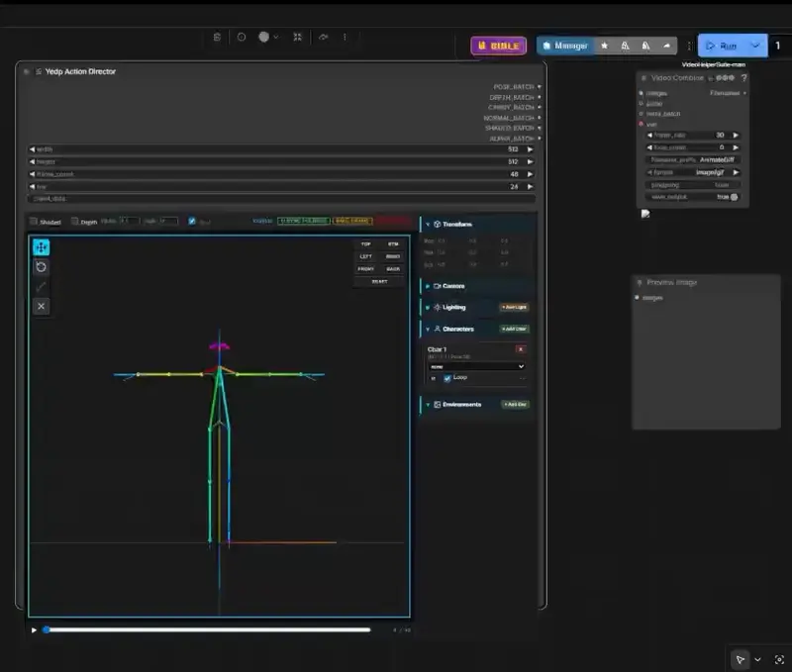Click the three-circles badge on Video Combine node
The image size is (792, 672).
click(x=725, y=78)
